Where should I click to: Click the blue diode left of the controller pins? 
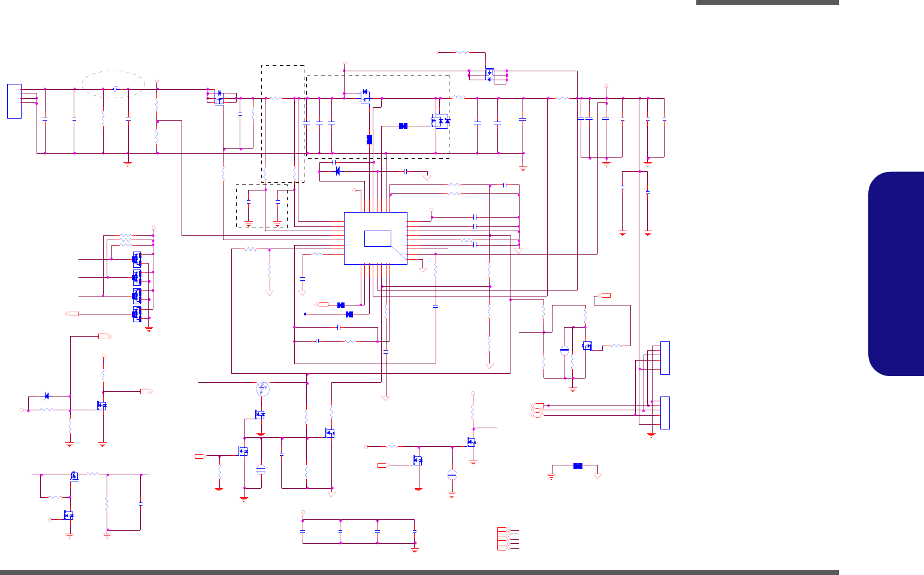pos(337,171)
